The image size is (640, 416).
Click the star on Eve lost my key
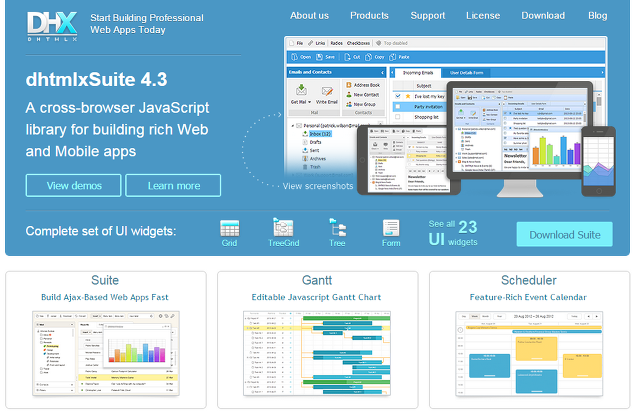408,96
